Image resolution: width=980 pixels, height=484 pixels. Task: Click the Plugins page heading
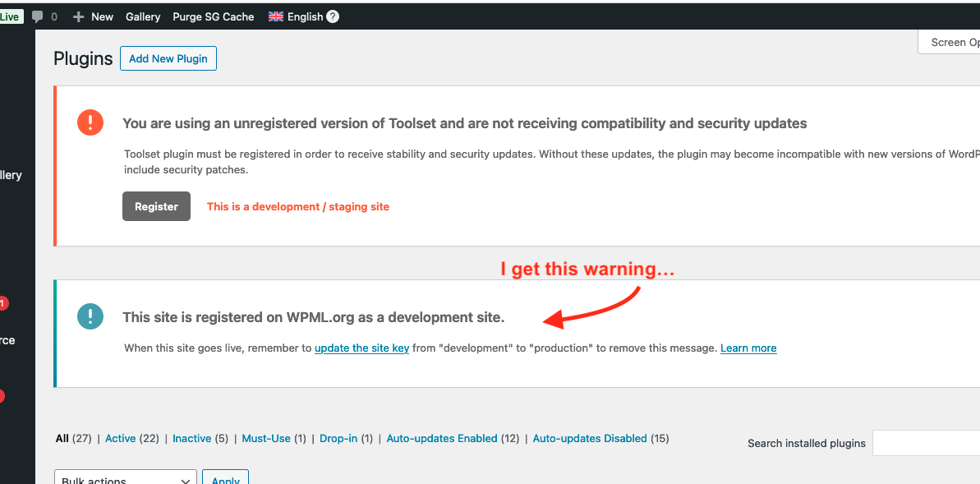[83, 59]
